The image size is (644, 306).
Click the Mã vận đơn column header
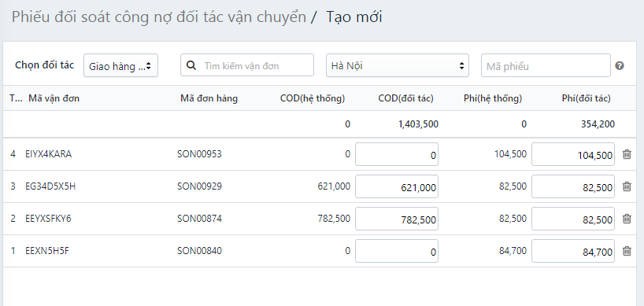pos(54,98)
